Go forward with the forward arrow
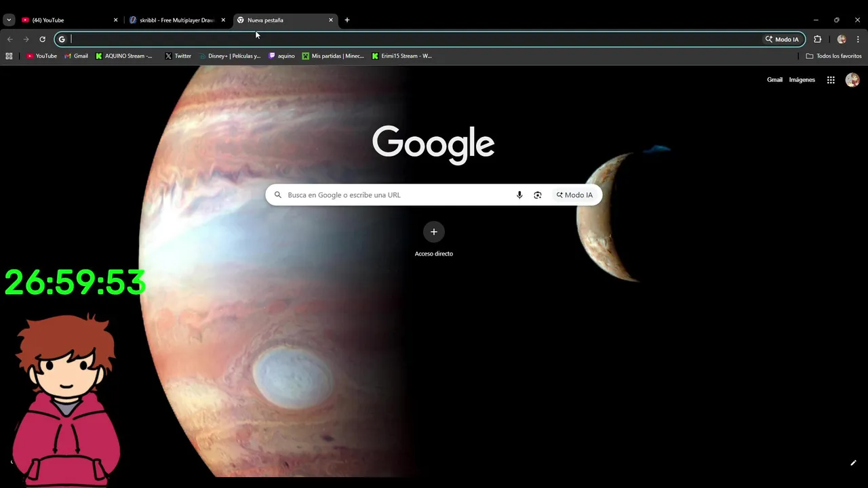This screenshot has height=488, width=868. coord(26,39)
